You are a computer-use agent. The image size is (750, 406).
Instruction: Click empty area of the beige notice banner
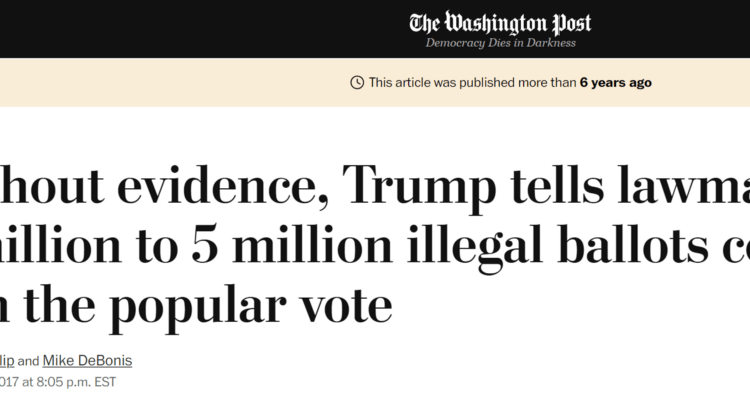coord(167,82)
